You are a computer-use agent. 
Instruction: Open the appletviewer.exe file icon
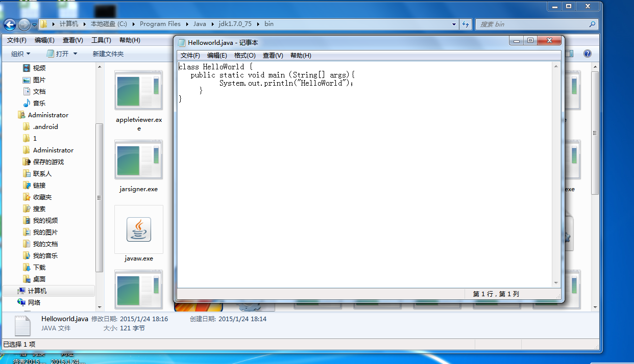(139, 90)
